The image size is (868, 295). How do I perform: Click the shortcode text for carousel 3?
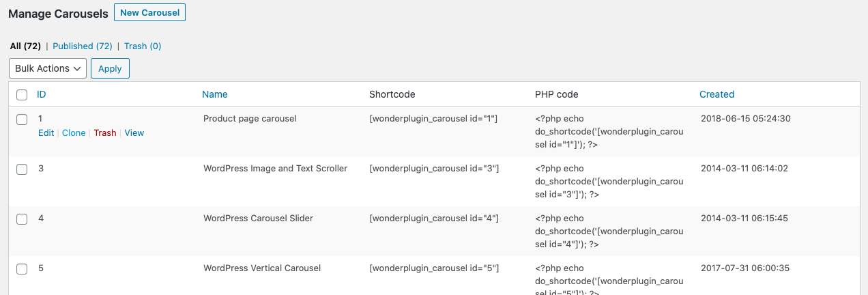434,169
